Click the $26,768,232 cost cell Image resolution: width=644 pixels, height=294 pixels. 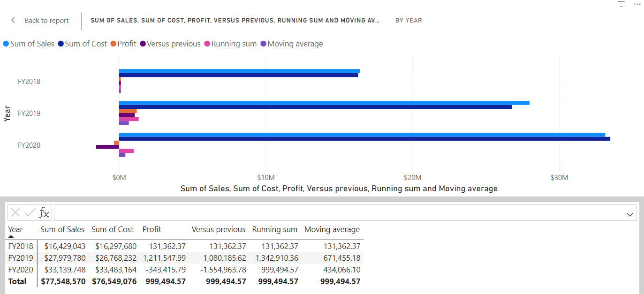pyautogui.click(x=116, y=258)
